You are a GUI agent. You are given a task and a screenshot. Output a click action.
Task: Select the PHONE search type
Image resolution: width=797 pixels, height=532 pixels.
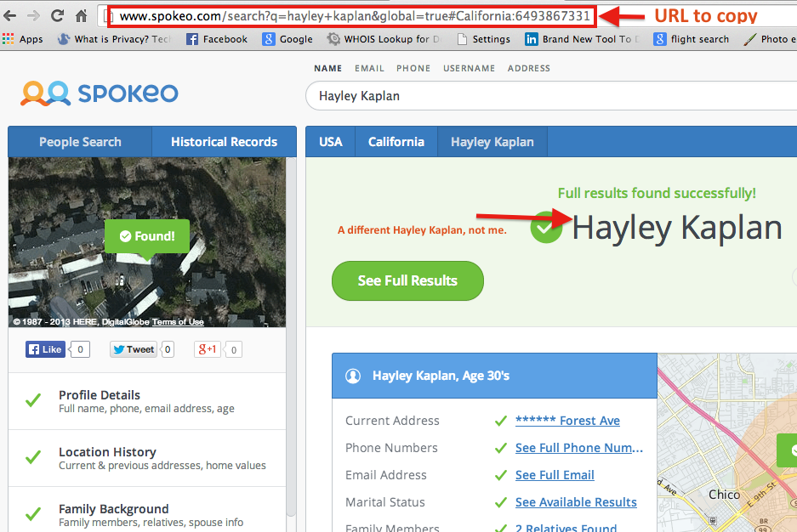(x=413, y=68)
